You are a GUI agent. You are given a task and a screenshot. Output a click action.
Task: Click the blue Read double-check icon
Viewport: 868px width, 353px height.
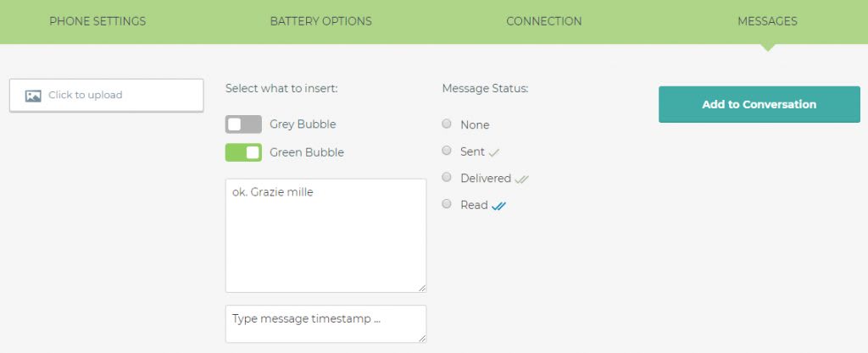pos(498,206)
